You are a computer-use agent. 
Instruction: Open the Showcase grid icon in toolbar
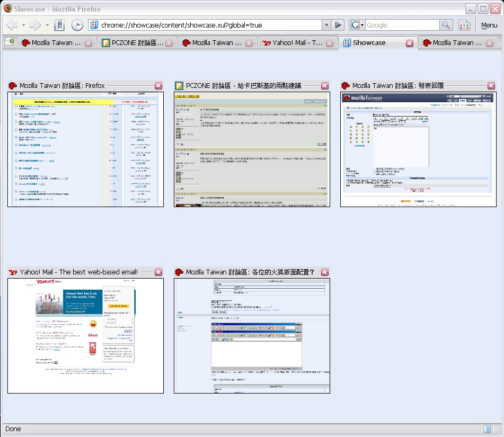[464, 25]
